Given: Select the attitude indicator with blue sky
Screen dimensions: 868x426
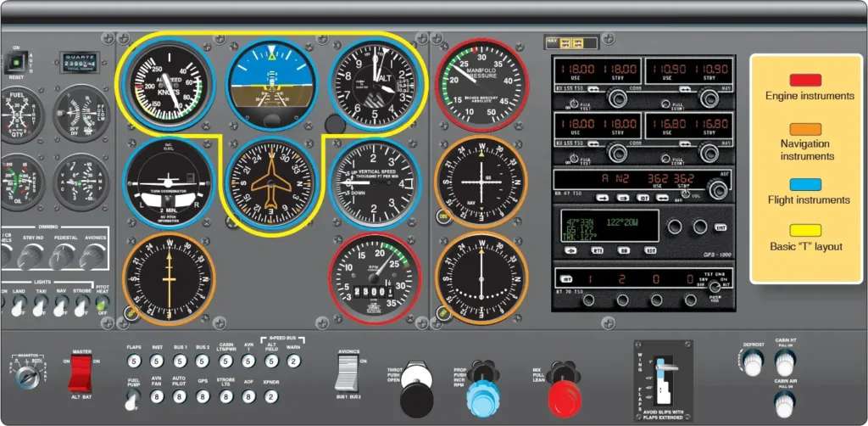Looking at the screenshot, I should (271, 84).
